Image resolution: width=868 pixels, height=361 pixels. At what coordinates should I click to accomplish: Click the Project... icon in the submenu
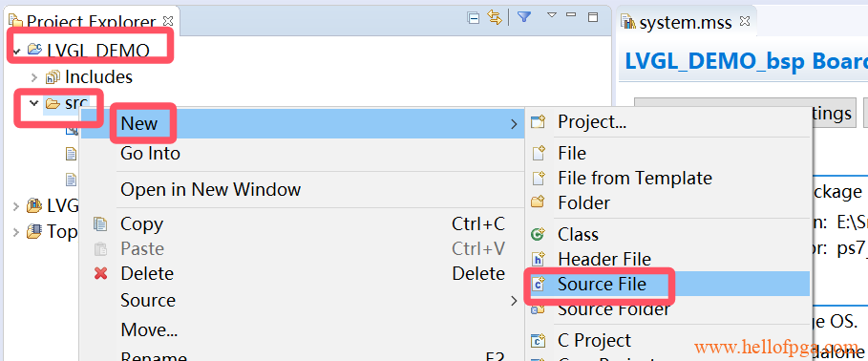tap(538, 122)
